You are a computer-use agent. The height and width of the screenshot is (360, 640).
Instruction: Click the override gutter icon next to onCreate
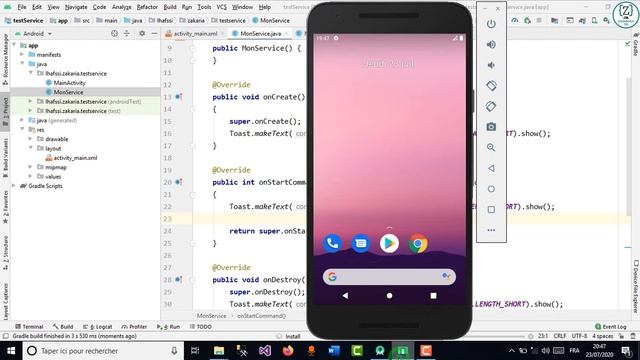tap(178, 97)
